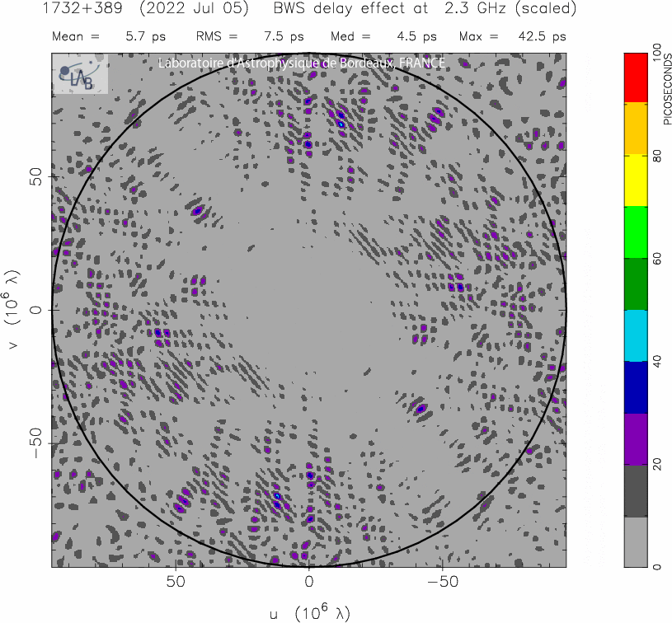Click the cyan peak spot near plot top
The height and width of the screenshot is (623, 672).
(340, 124)
